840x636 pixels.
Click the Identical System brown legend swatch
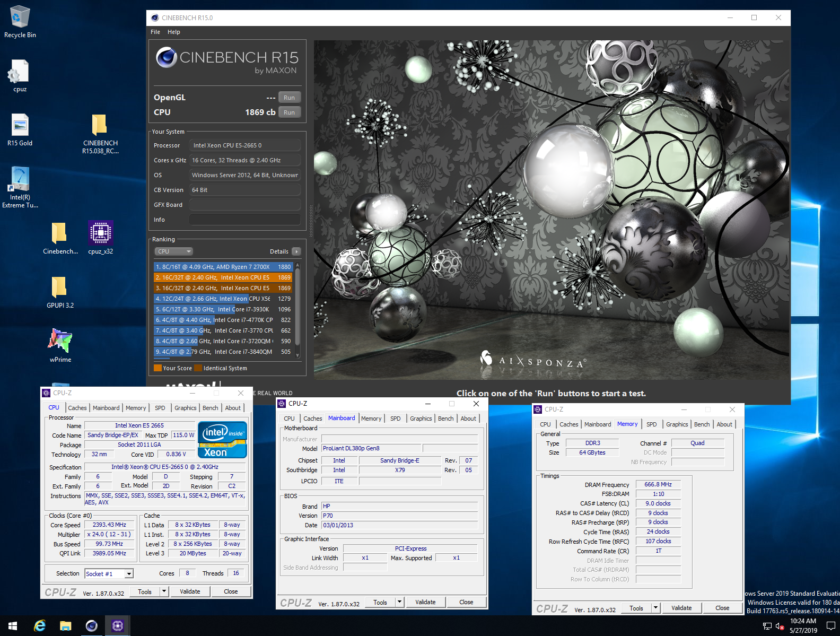(x=198, y=368)
